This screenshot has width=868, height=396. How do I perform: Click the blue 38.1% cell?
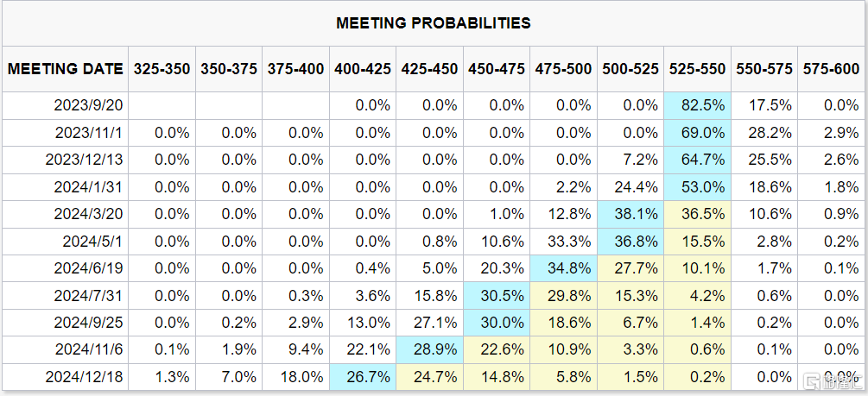(x=630, y=214)
